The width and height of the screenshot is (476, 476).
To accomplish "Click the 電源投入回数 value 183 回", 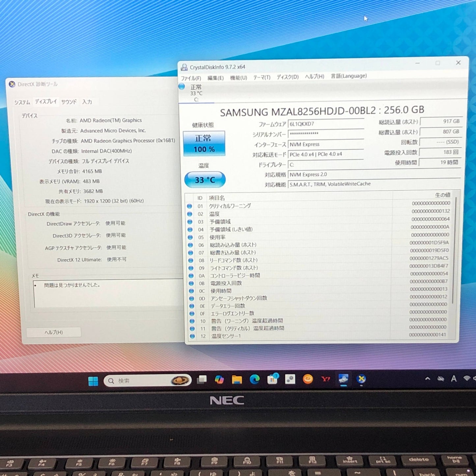I will coord(440,152).
